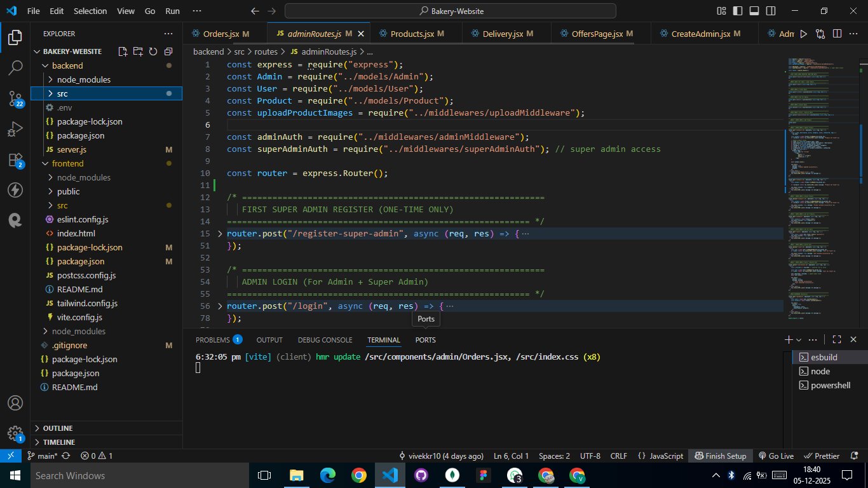Click Go Live in the status bar
The image size is (868, 488).
click(x=776, y=456)
